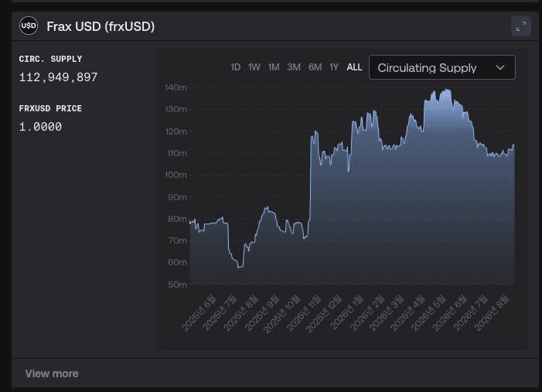This screenshot has height=392, width=542.
Task: Open the Circulating Supply metric dropdown
Action: [442, 67]
